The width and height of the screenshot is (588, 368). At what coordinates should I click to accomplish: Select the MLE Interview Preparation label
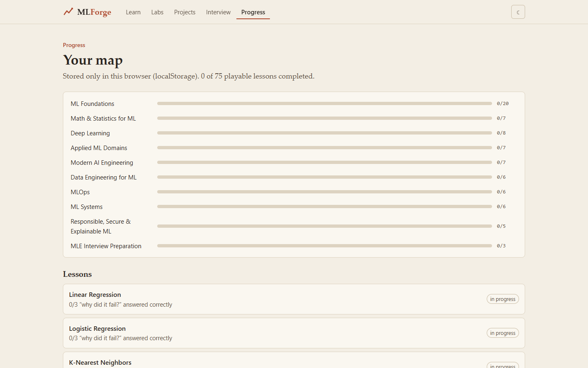point(106,246)
